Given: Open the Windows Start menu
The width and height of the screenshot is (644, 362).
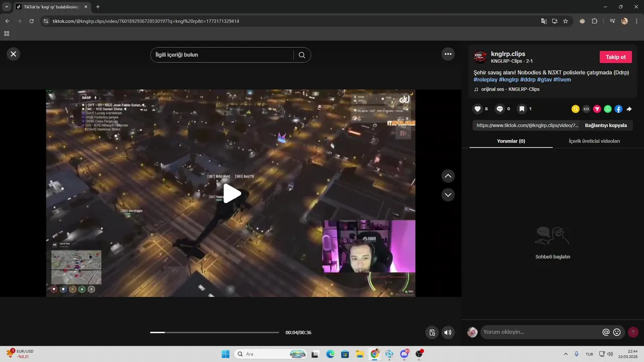Looking at the screenshot, I should click(225, 354).
